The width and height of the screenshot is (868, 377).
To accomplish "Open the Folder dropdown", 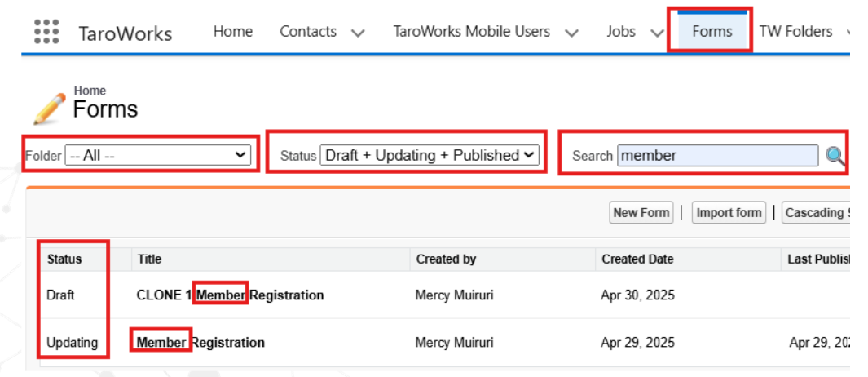I will (158, 155).
